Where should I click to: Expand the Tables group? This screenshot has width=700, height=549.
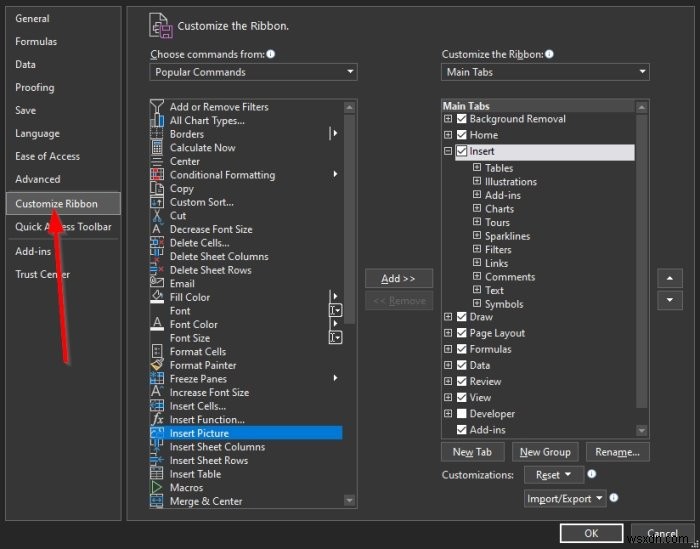coord(477,168)
